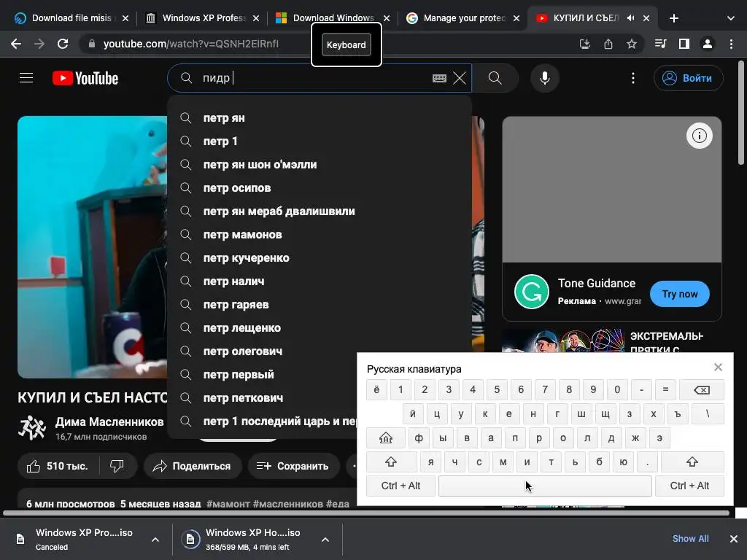Viewport: 747px width, 560px height.
Task: Mute the КУПИЛ И СЪЕЛ tab audio icon
Action: 631,18
